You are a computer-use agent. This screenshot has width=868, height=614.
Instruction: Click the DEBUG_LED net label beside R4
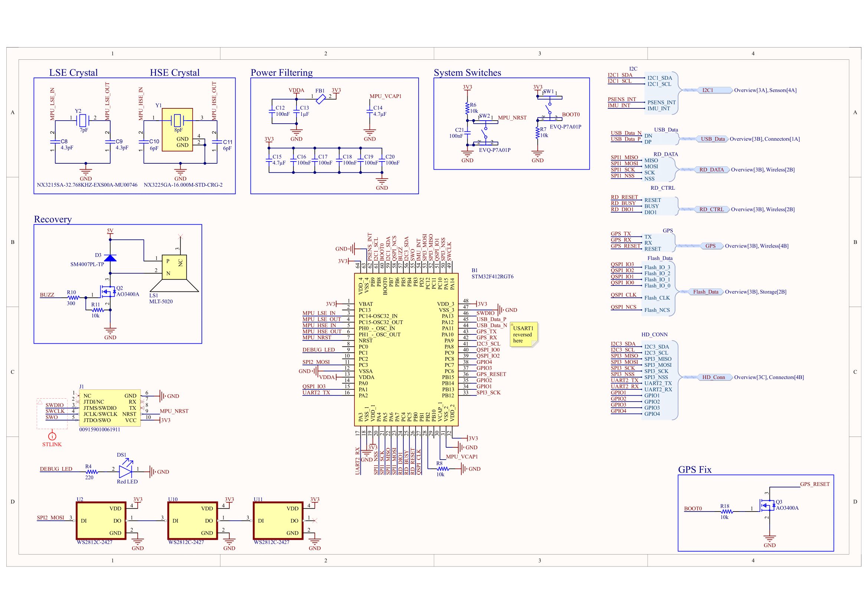(56, 469)
